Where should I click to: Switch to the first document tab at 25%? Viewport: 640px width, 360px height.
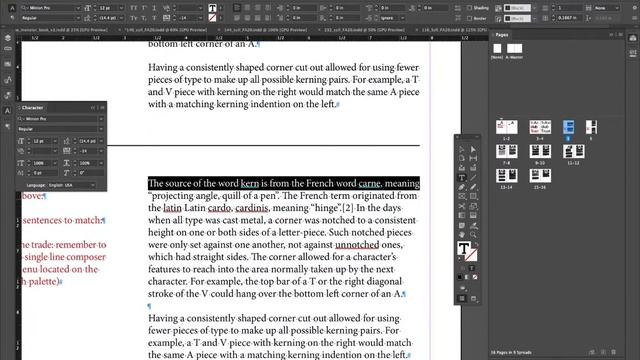point(63,30)
